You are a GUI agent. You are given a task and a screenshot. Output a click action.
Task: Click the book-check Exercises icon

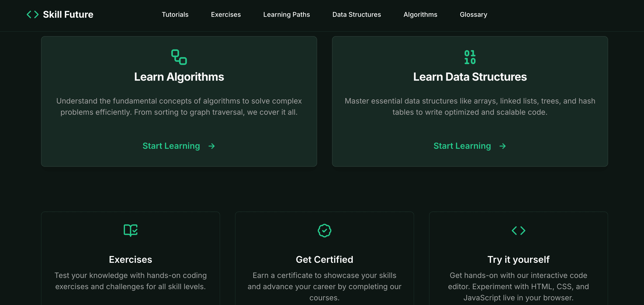(131, 230)
